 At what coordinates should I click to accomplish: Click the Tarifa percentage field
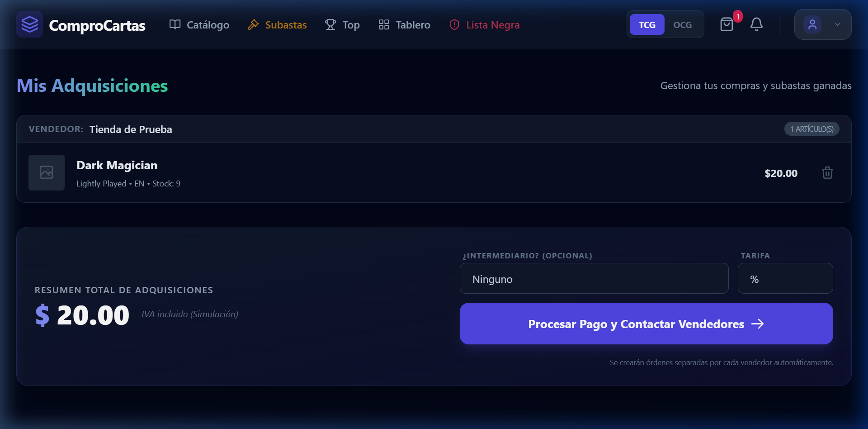point(785,279)
